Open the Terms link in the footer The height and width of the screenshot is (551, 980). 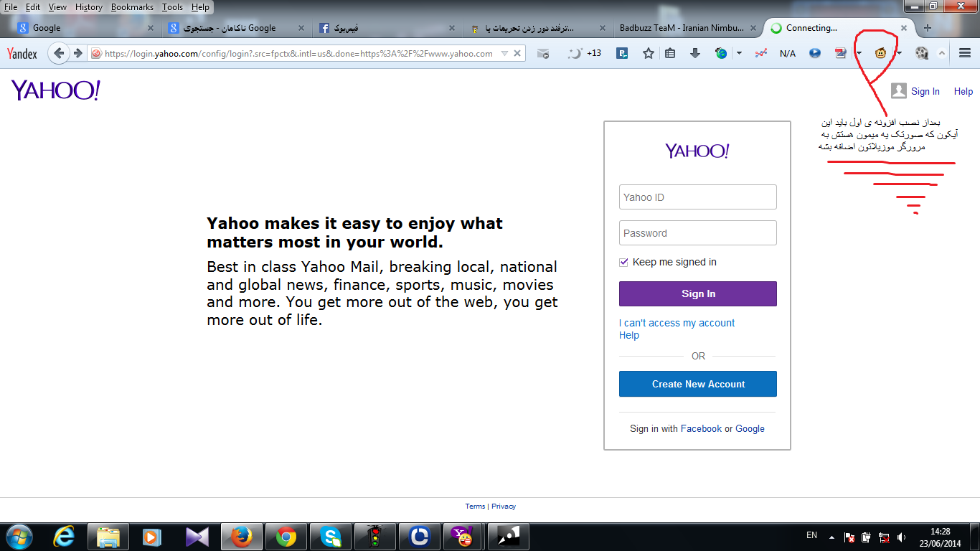[x=475, y=506]
